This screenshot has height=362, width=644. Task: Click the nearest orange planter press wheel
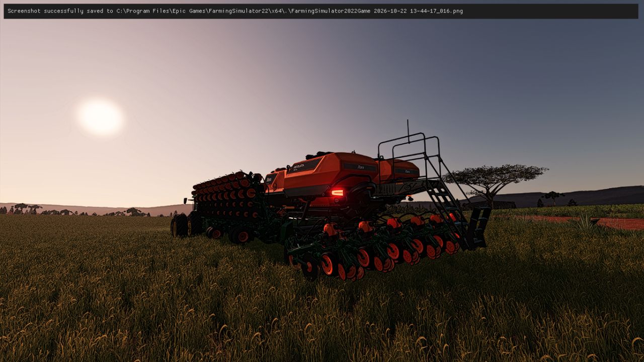[328, 264]
